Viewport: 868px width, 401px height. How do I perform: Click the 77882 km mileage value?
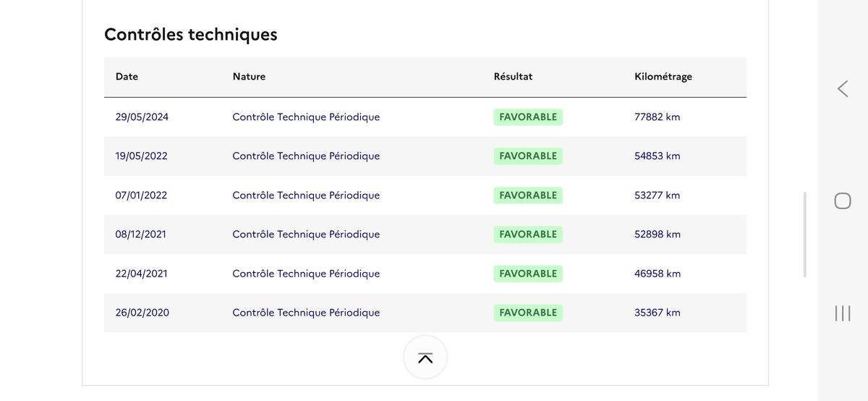[658, 117]
